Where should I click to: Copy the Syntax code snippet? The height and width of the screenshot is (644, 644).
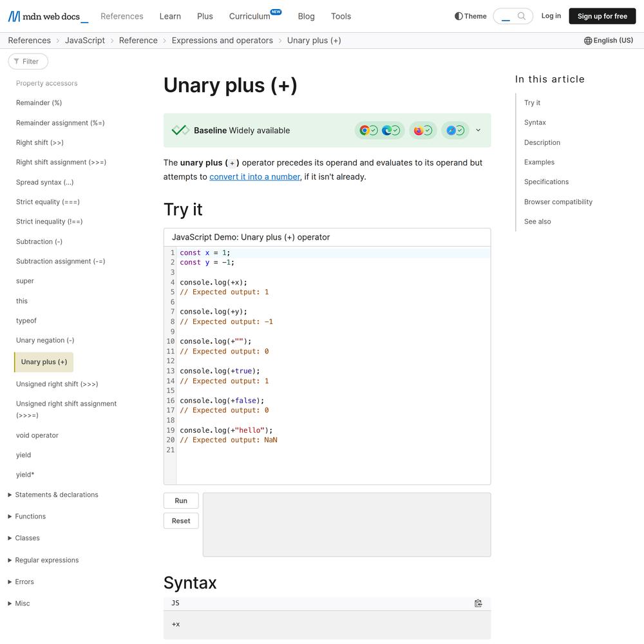click(478, 603)
